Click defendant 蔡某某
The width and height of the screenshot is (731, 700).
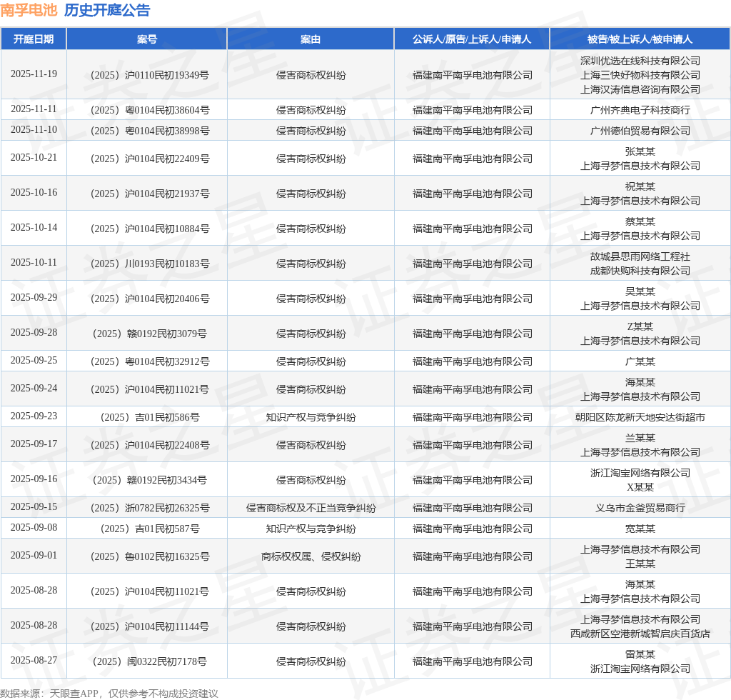click(640, 221)
